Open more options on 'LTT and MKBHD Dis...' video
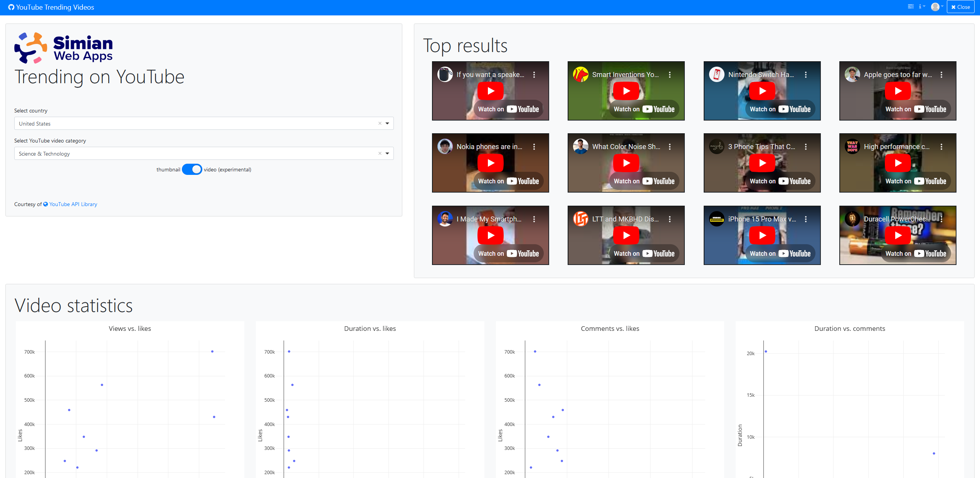 click(x=670, y=219)
